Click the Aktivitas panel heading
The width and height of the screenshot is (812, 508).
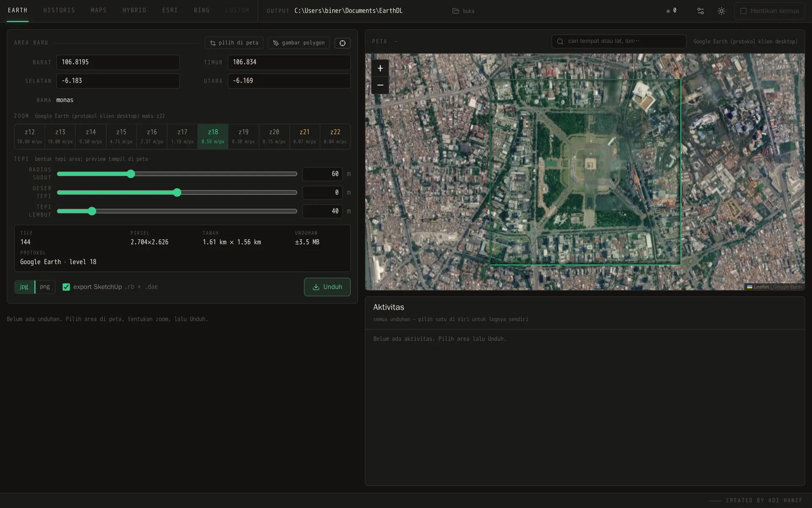click(389, 307)
